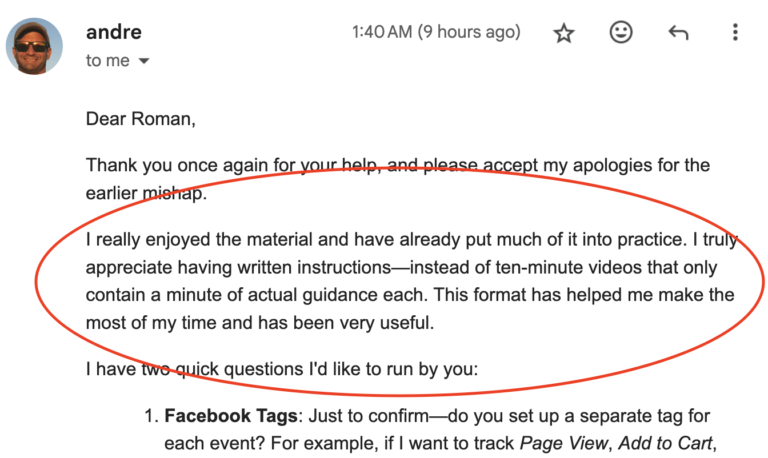Click the list number "1." marker
Image resolution: width=768 pixels, height=458 pixels.
click(x=148, y=415)
